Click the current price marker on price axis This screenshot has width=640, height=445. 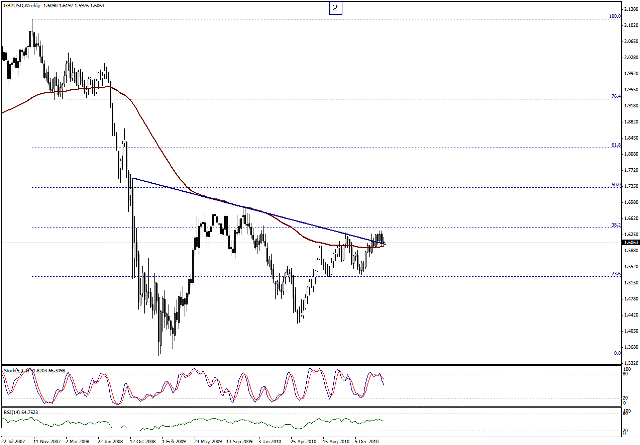click(628, 242)
